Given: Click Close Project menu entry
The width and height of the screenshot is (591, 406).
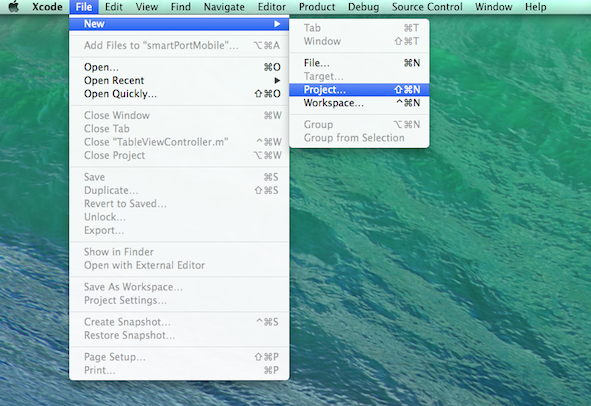Looking at the screenshot, I should (179, 155).
